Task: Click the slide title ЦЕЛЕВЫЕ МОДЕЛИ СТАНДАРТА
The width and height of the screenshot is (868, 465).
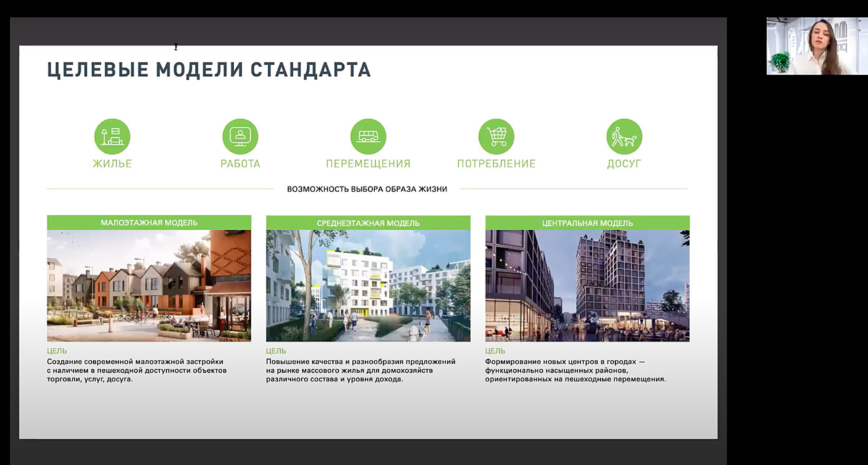Action: (209, 69)
